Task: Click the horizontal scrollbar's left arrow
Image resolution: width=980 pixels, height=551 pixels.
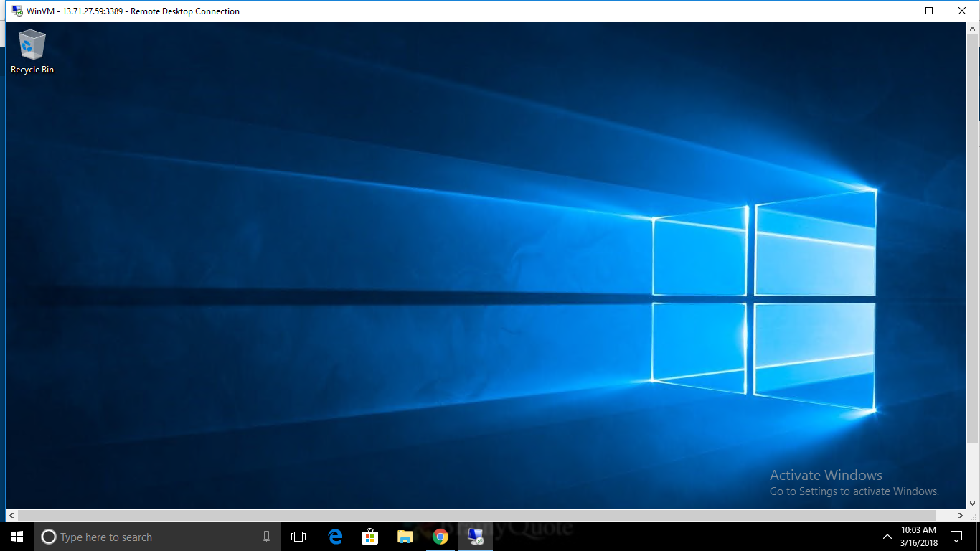Action: click(x=11, y=515)
